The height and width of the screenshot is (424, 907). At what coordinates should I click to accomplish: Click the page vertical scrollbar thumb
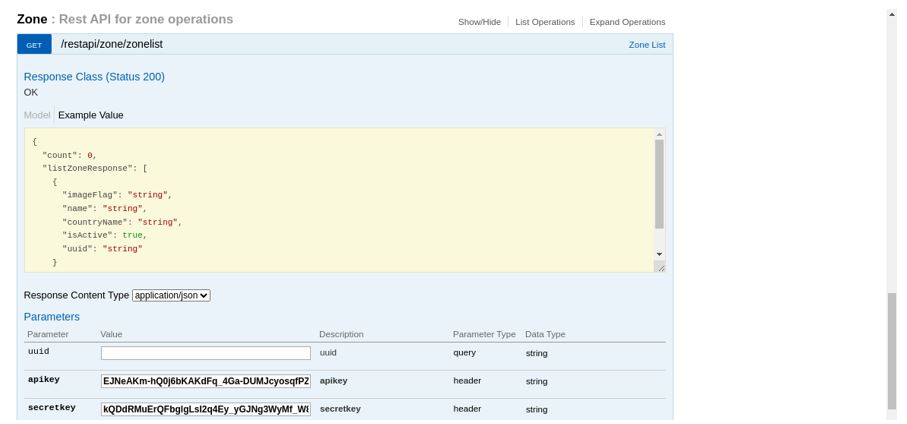(x=892, y=352)
